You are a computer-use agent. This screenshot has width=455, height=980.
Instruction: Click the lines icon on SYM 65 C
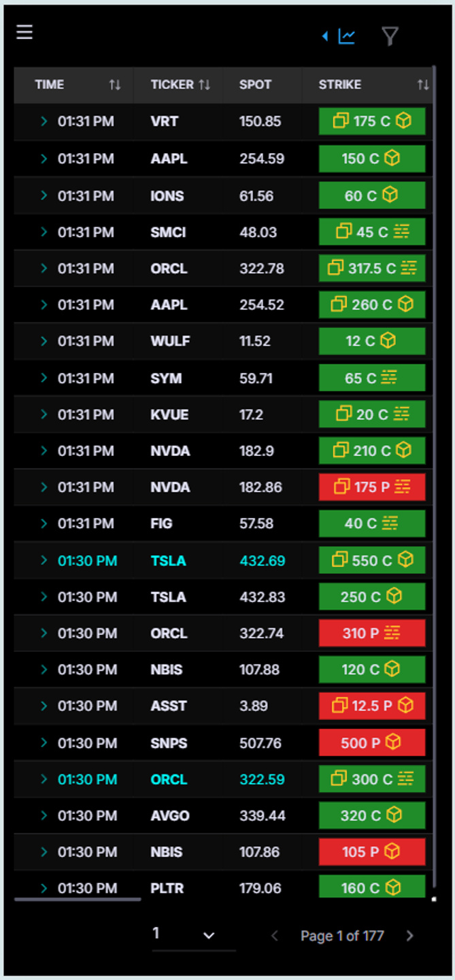tap(389, 377)
